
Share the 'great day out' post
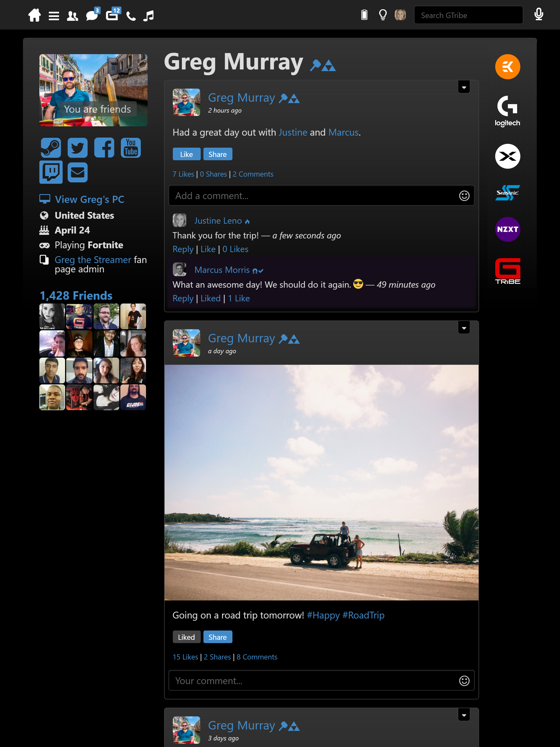coord(217,154)
